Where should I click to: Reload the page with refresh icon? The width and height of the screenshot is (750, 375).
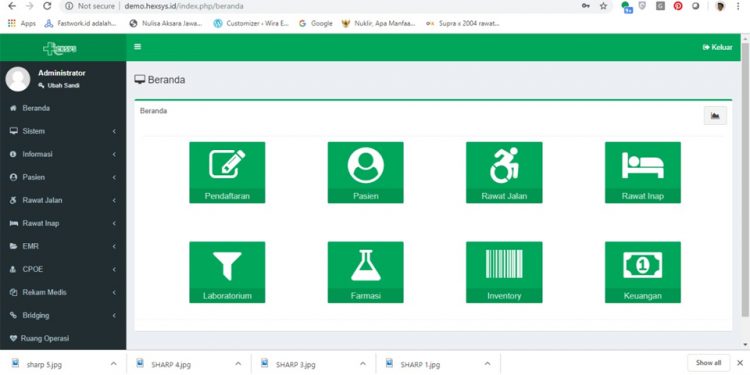[47, 6]
